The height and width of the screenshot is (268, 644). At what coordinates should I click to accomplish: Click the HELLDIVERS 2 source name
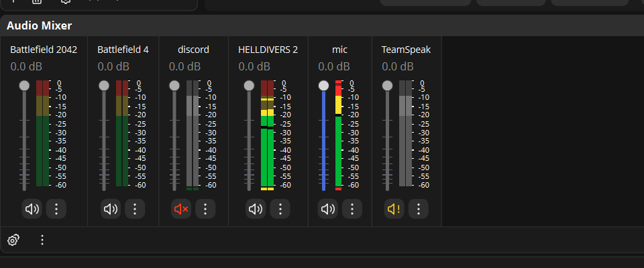[268, 50]
